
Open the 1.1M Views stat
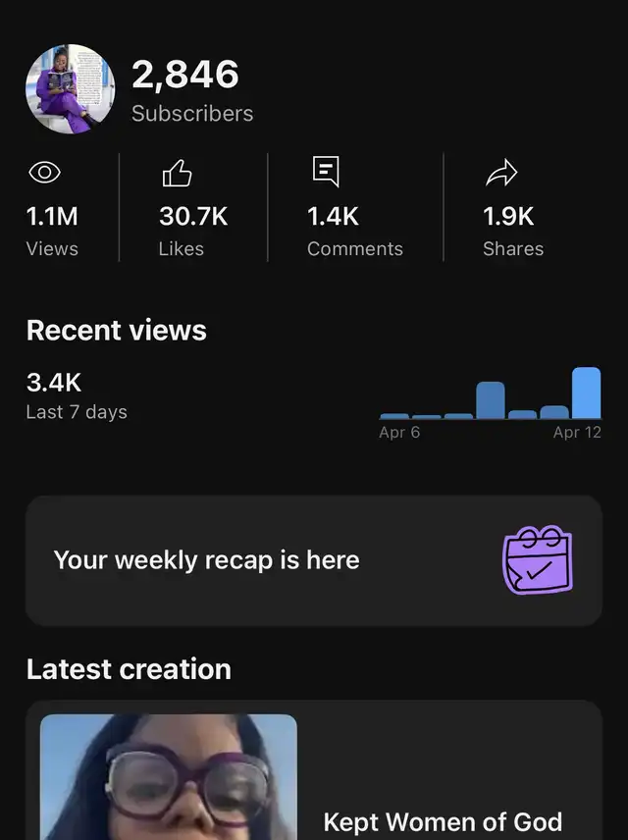click(x=52, y=217)
